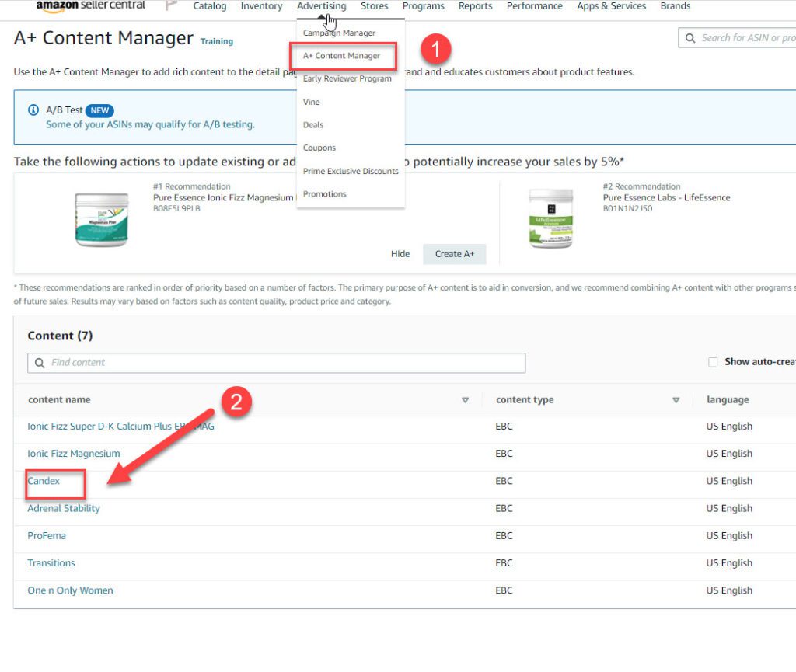
Task: Select Campaign Manager from dropdown
Action: pos(339,33)
